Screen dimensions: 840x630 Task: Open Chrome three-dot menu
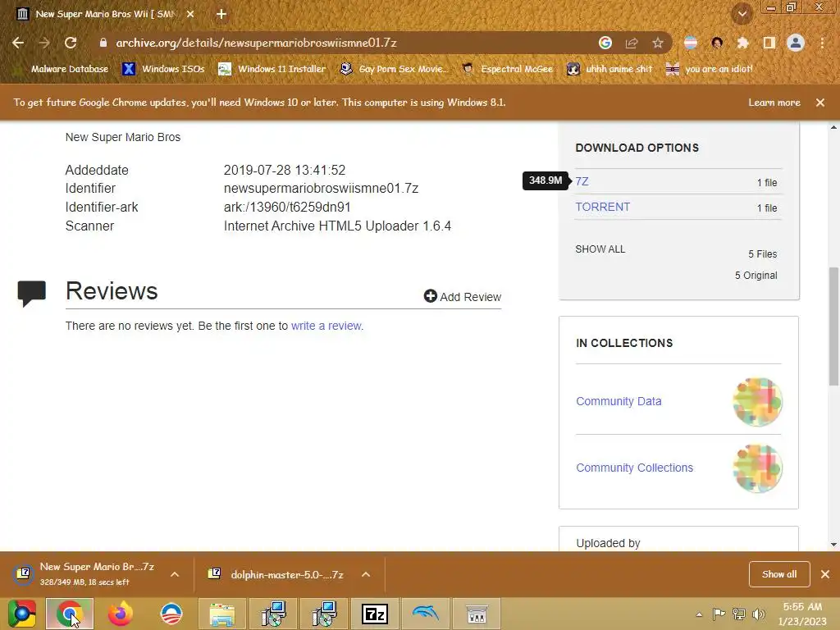pos(822,43)
